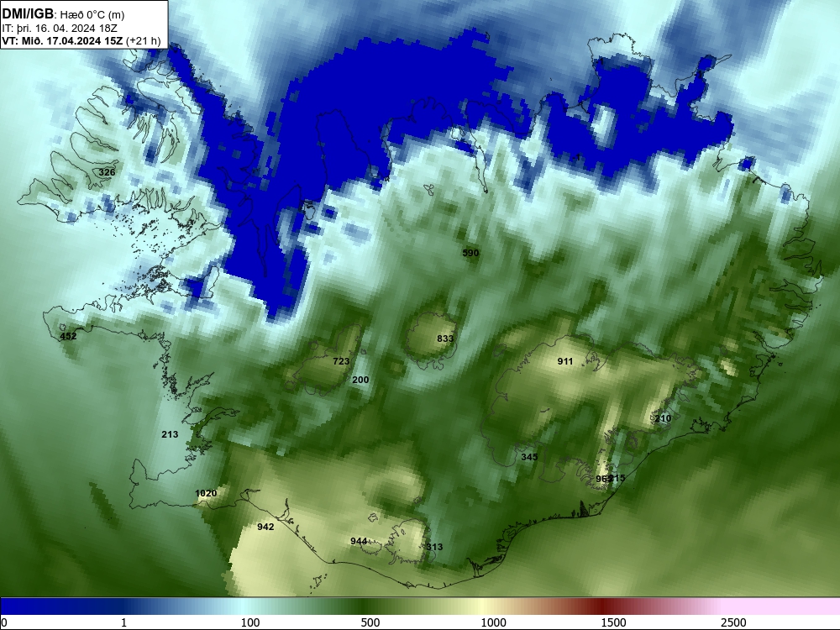Click the map value 210 in the southeast
The image size is (840, 630).
(x=663, y=418)
